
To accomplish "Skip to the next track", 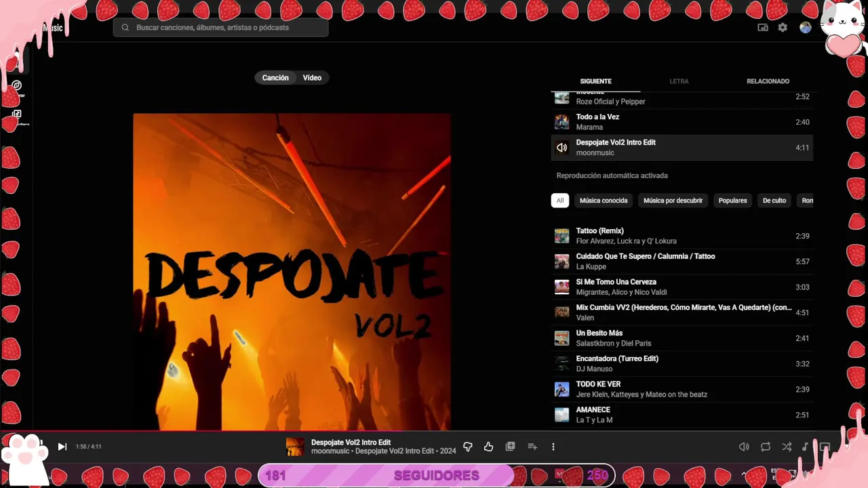I will [62, 447].
